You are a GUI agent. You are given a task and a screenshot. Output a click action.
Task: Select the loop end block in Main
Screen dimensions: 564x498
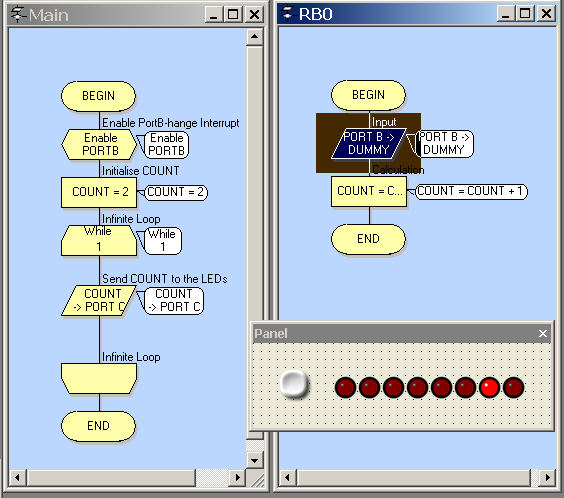(99, 378)
